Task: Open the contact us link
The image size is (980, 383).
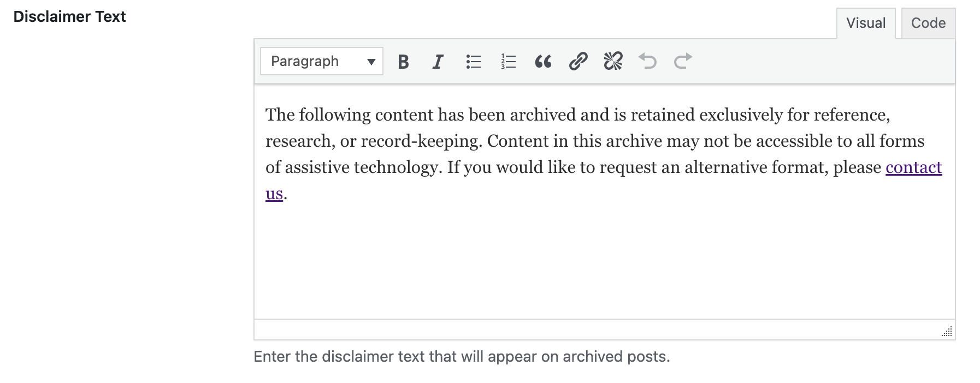Action: pyautogui.click(x=914, y=167)
